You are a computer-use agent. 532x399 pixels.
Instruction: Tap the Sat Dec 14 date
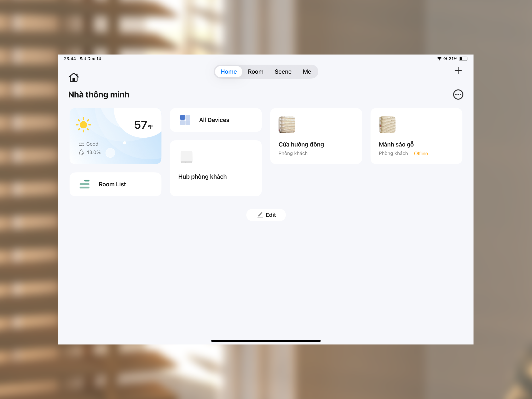90,59
